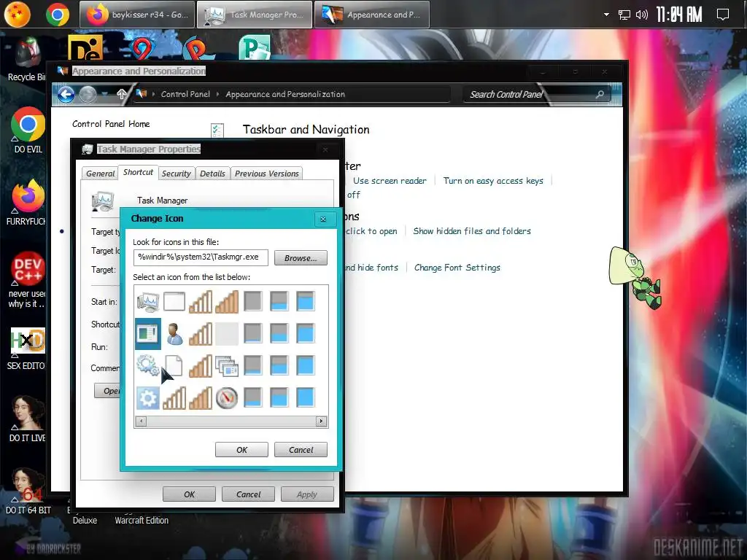The height and width of the screenshot is (560, 747).
Task: Click the Search Control Panel field
Action: tap(537, 94)
